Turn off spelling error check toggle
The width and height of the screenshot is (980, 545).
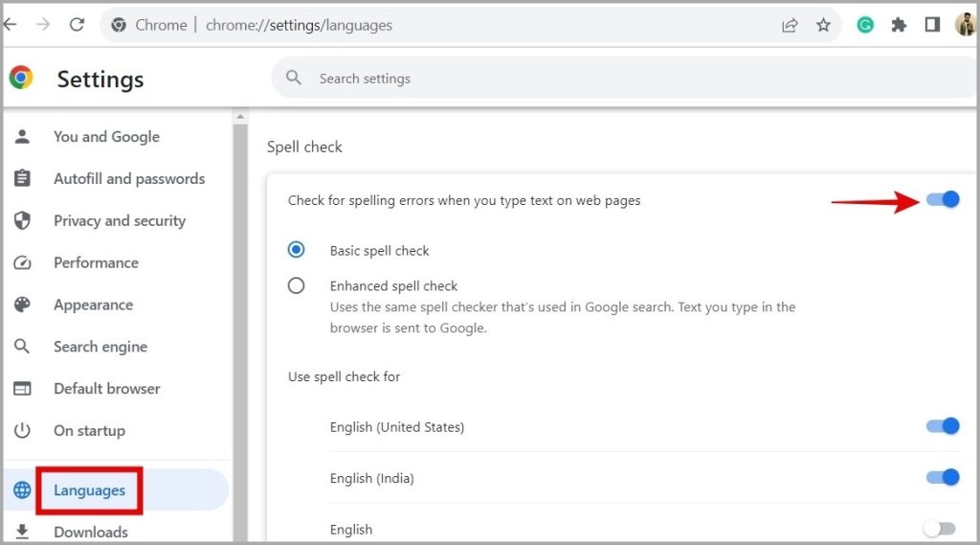(x=943, y=199)
